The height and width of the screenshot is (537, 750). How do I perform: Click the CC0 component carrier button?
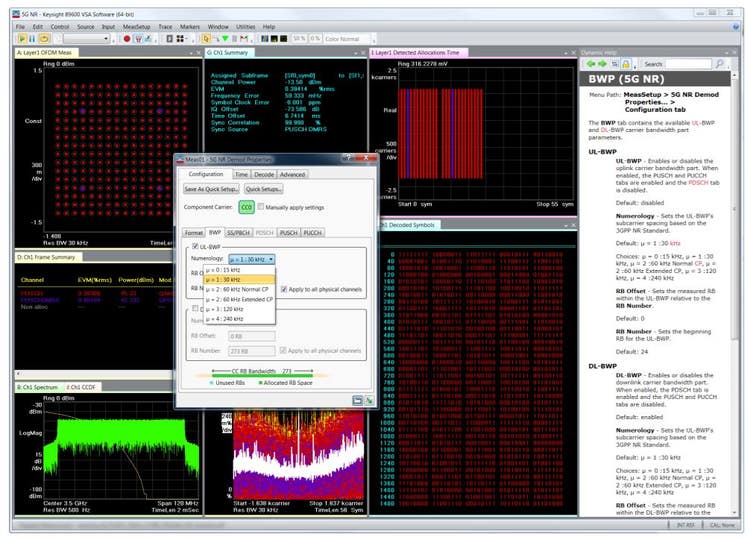click(x=246, y=207)
